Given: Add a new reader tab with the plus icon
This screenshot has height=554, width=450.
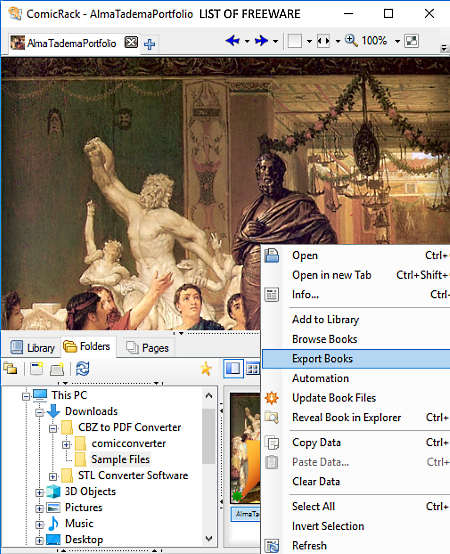Looking at the screenshot, I should (x=149, y=44).
